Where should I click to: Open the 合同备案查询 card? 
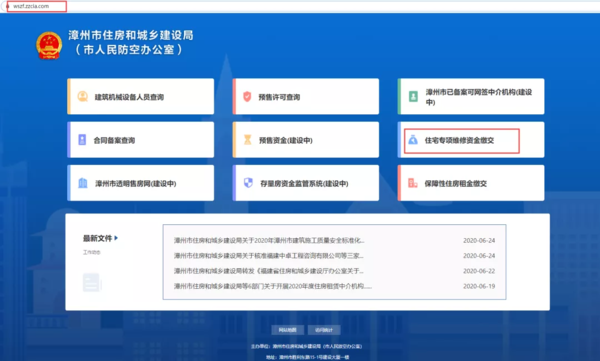point(141,140)
